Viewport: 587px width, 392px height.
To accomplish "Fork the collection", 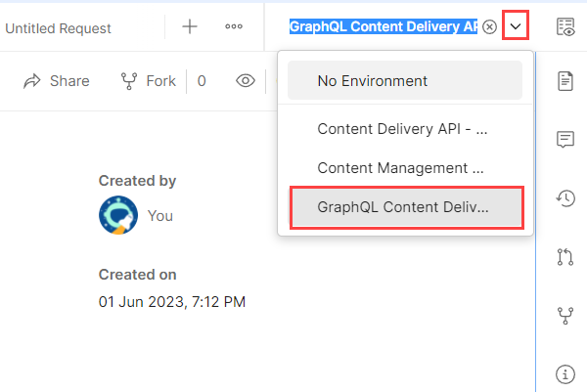I will tap(149, 81).
